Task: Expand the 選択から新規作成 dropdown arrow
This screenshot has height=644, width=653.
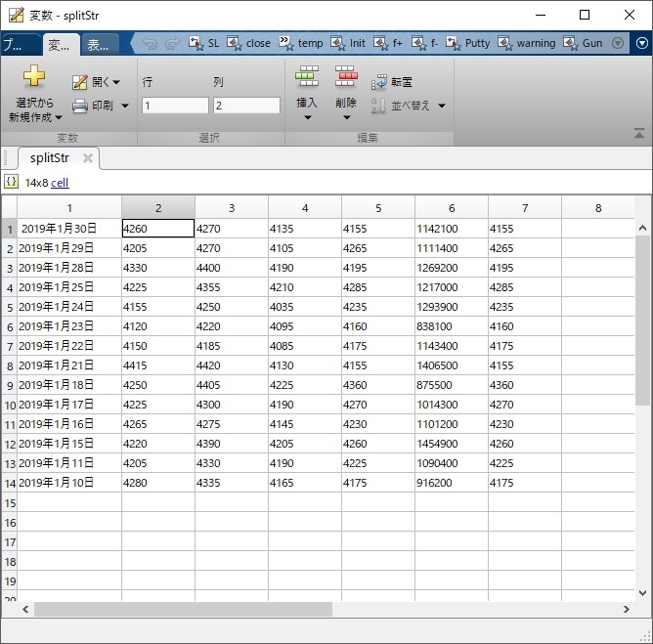Action: click(59, 118)
